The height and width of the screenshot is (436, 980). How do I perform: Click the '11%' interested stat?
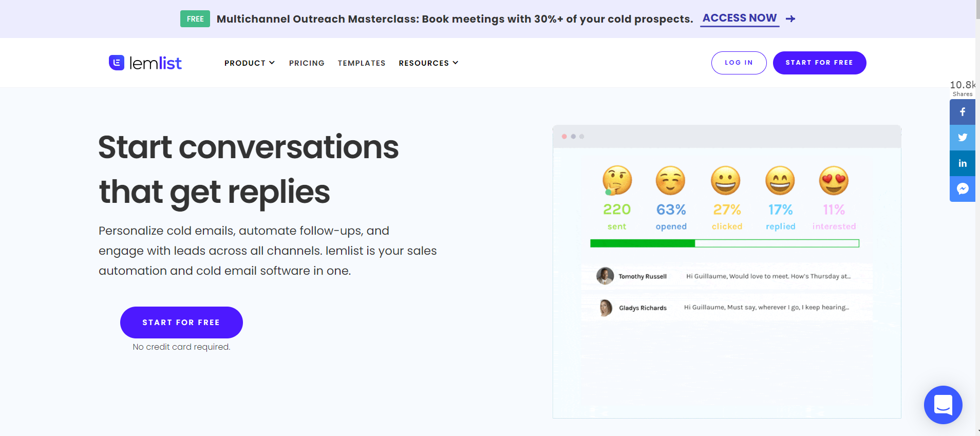pyautogui.click(x=834, y=210)
